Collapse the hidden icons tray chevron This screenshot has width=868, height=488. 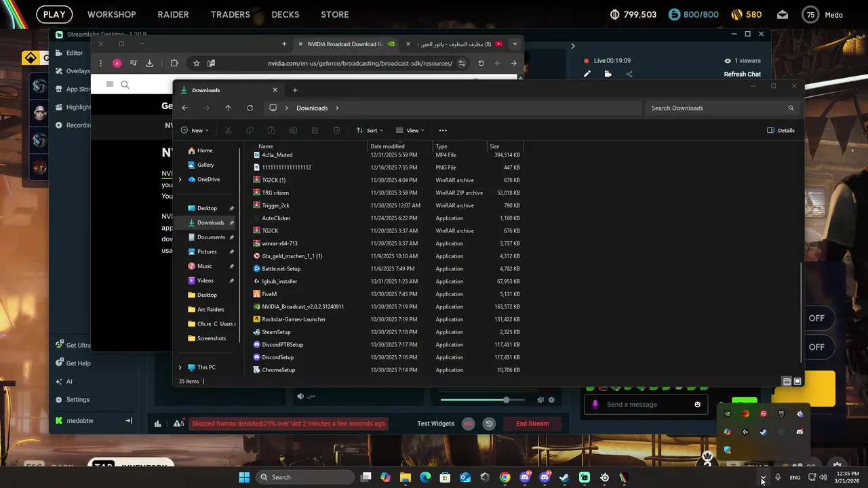(x=763, y=477)
